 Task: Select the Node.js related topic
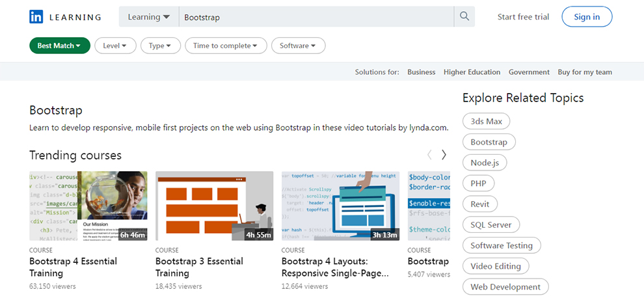tap(485, 163)
